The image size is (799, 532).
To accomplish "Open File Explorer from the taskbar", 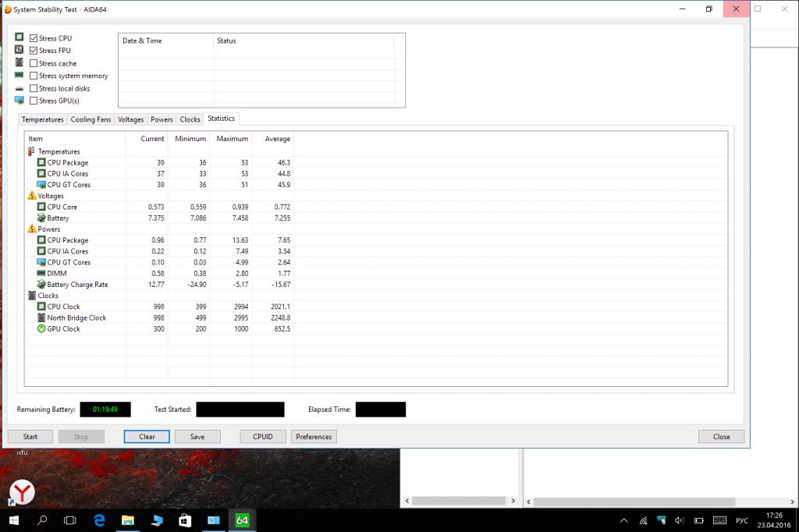I will [127, 520].
